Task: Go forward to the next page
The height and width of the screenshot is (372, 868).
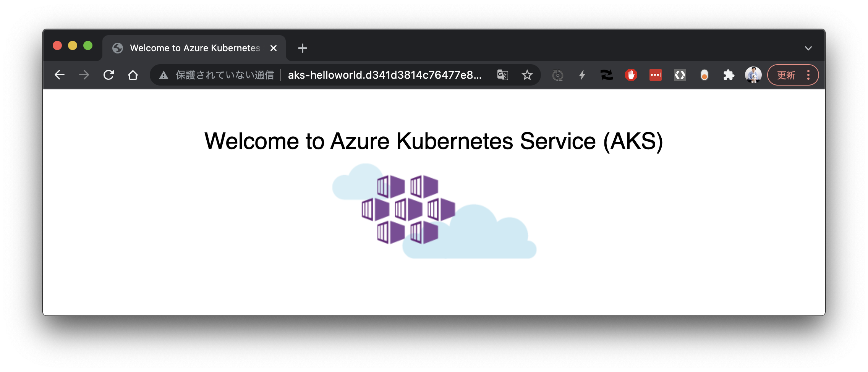Action: pos(84,75)
